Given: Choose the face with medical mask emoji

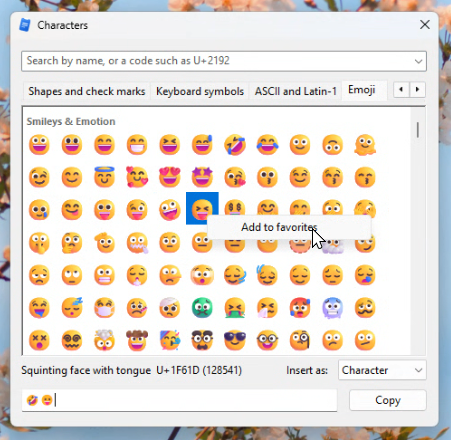Looking at the screenshot, I should tap(104, 307).
